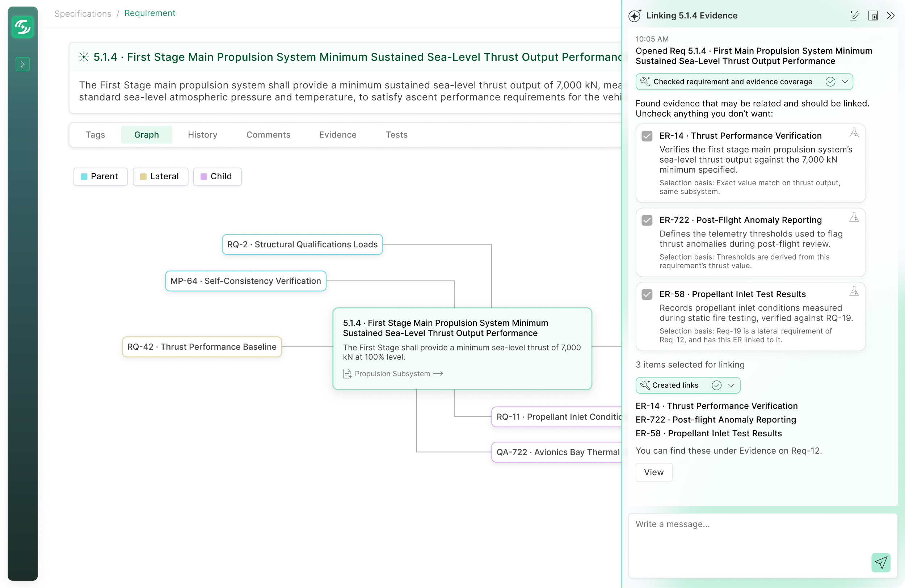
Task: Toggle the Lateral legend color filter
Action: [x=160, y=176]
